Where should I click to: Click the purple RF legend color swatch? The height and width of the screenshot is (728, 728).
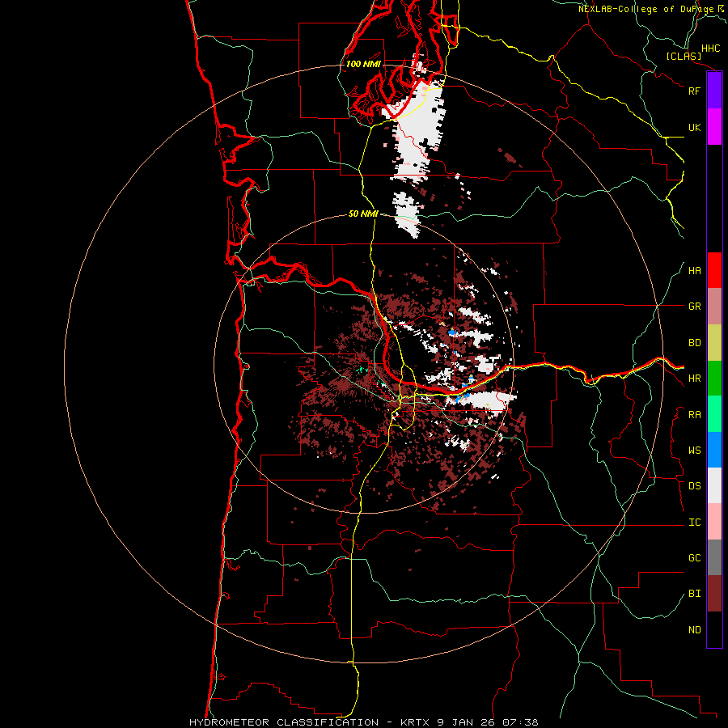tap(714, 91)
